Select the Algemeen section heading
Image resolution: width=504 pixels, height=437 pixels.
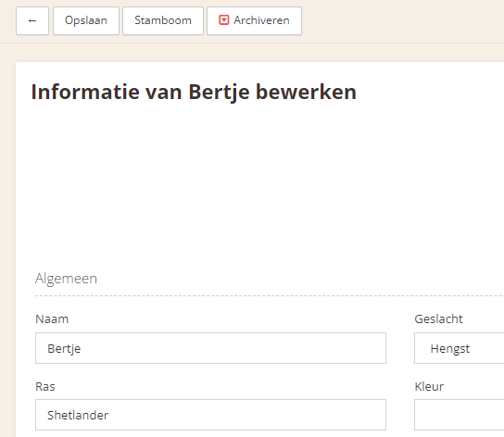pyautogui.click(x=66, y=279)
